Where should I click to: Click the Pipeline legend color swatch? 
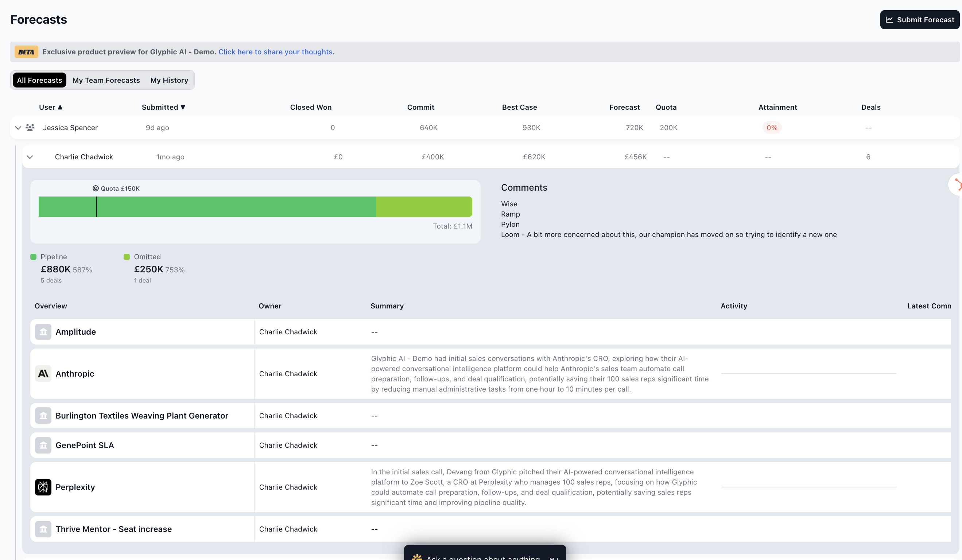click(33, 257)
